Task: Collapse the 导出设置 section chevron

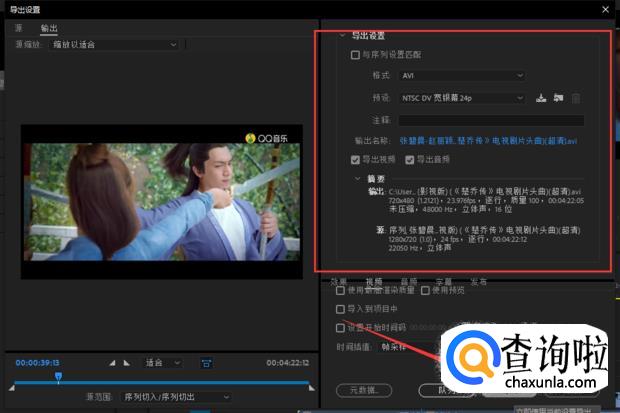Action: (342, 36)
